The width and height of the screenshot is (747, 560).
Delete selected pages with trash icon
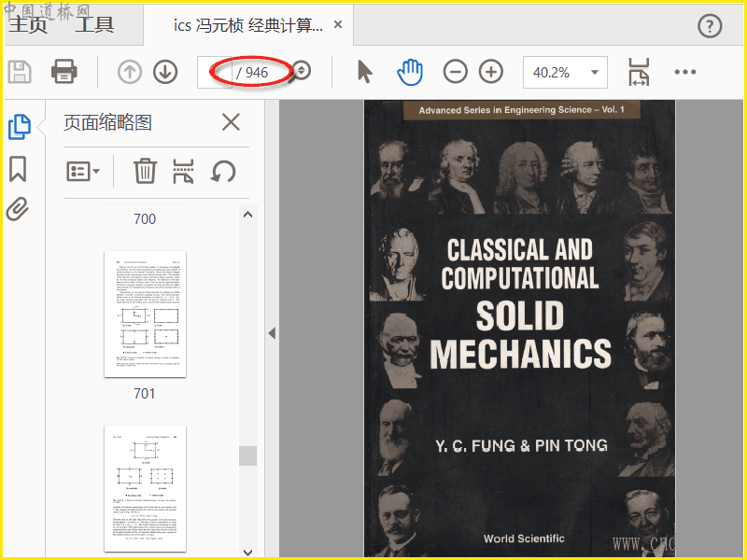tap(145, 171)
